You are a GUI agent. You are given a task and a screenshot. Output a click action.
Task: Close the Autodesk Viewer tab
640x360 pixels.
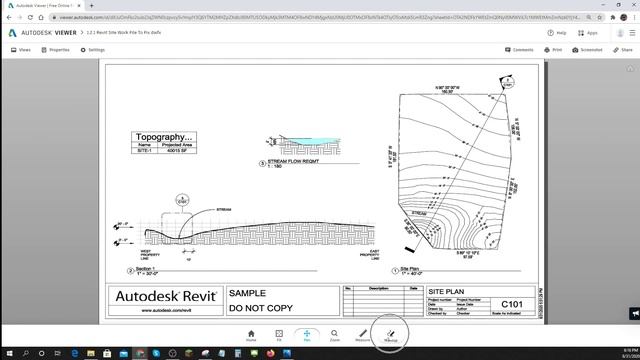click(x=79, y=6)
